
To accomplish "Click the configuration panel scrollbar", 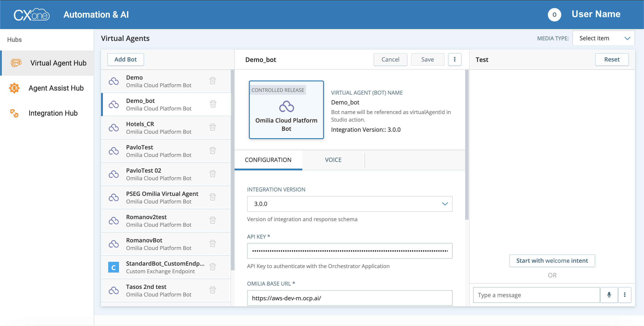I will click(466, 145).
